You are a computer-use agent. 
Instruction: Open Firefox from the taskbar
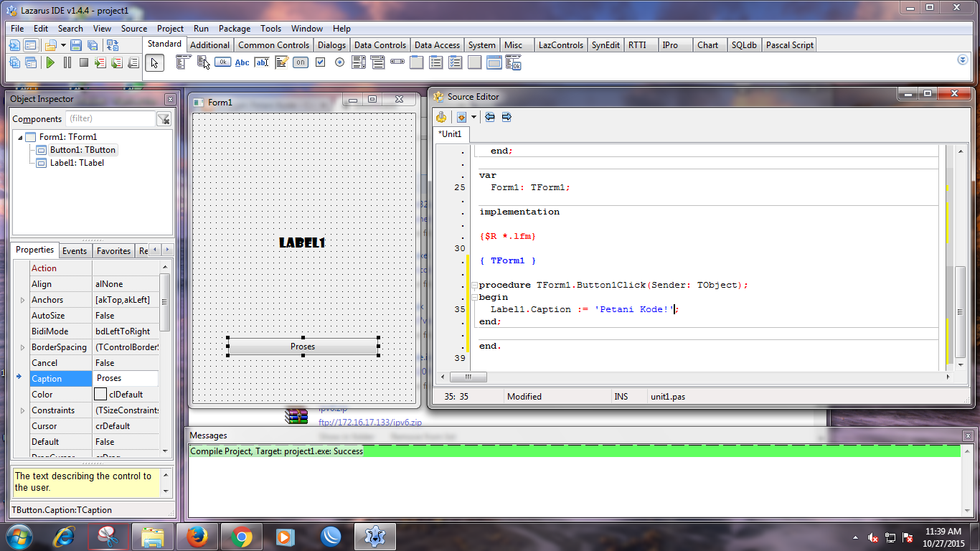[198, 536]
